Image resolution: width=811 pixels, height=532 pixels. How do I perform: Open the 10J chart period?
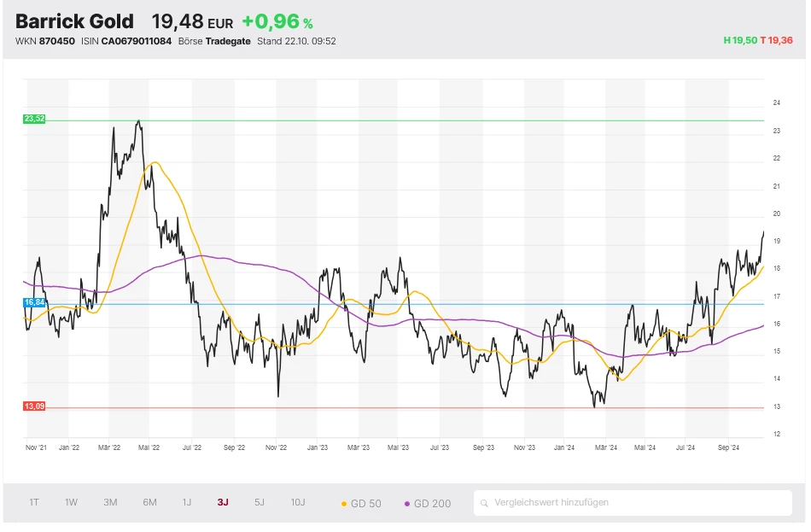(x=296, y=503)
